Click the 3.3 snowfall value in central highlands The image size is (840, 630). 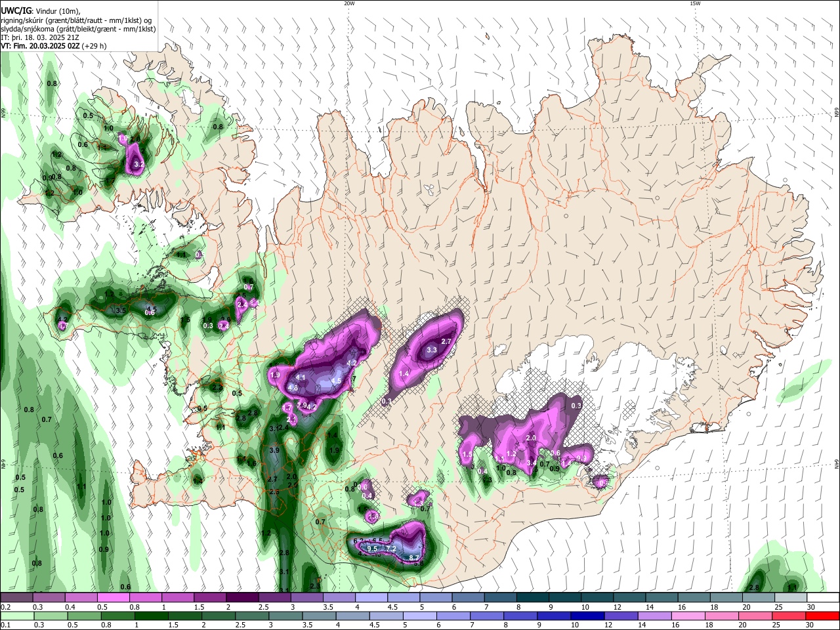(x=432, y=350)
